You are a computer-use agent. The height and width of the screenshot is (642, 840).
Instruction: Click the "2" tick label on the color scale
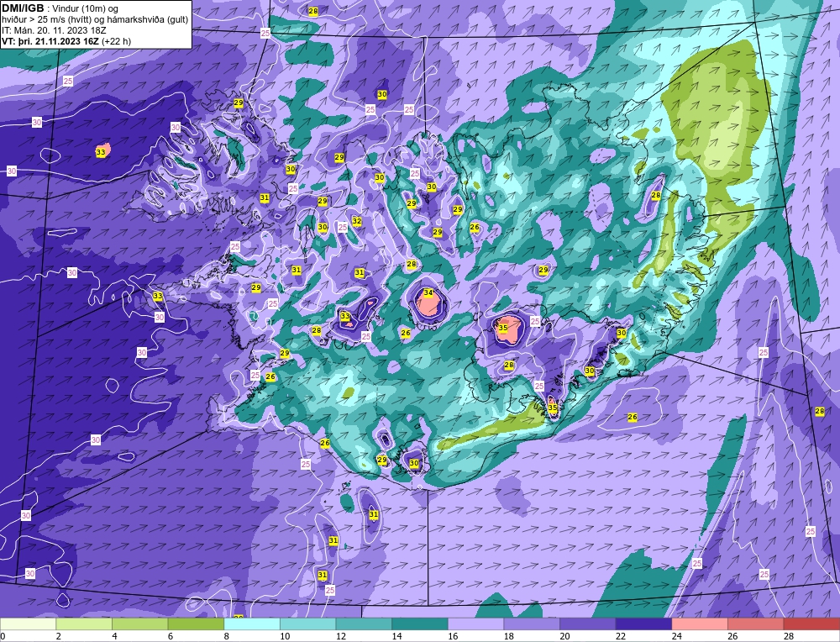click(59, 636)
